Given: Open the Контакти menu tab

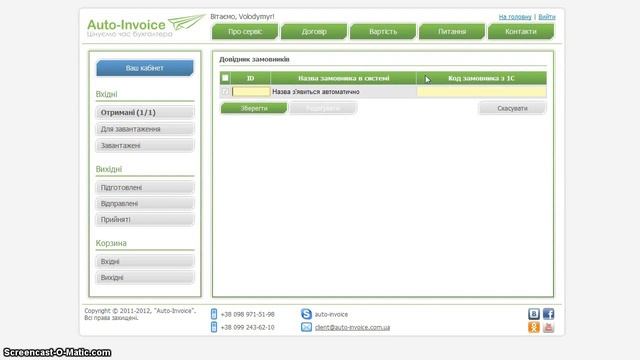Looking at the screenshot, I should 521,31.
